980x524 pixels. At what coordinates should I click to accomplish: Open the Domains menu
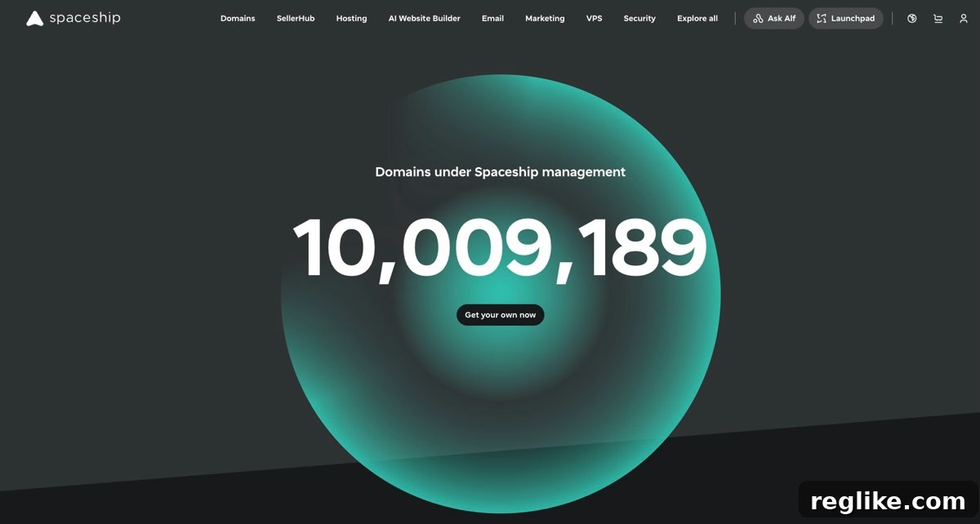click(x=238, y=18)
